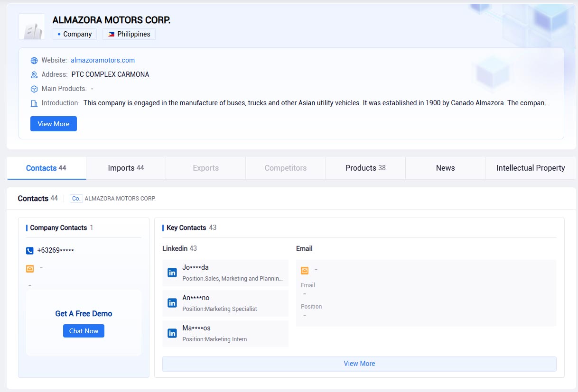Click the Philippines country tag
This screenshot has height=392, width=578.
[x=129, y=34]
